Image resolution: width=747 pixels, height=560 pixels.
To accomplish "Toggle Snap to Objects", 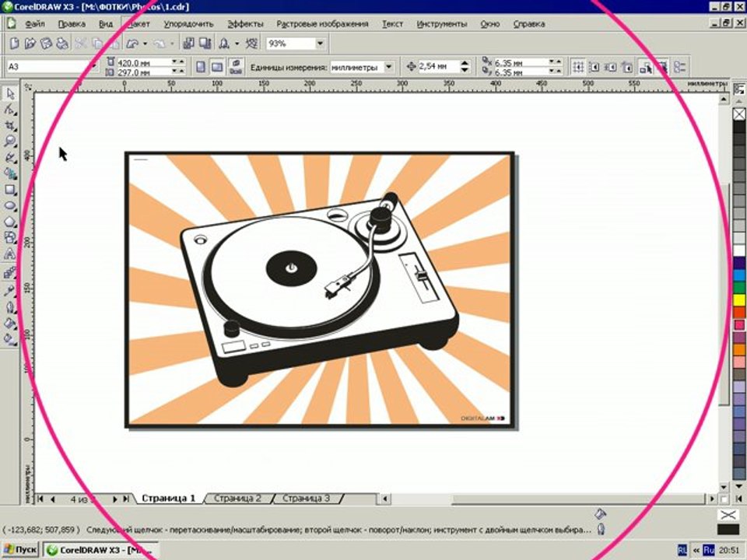I will [611, 67].
